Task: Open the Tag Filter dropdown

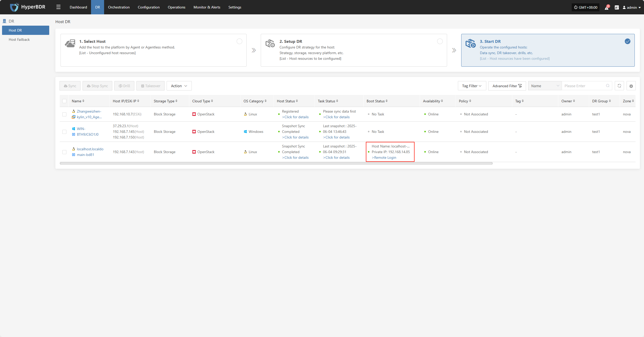Action: [x=472, y=86]
